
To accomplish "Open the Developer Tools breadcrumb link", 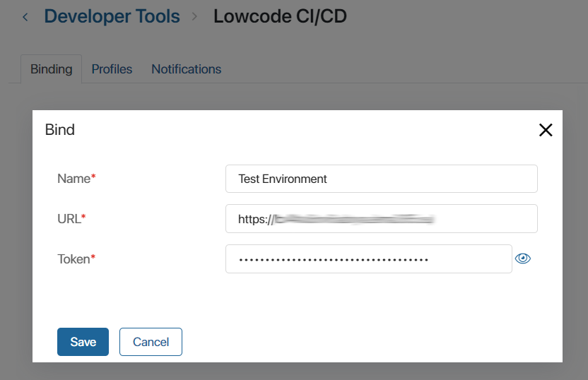I will 112,16.
